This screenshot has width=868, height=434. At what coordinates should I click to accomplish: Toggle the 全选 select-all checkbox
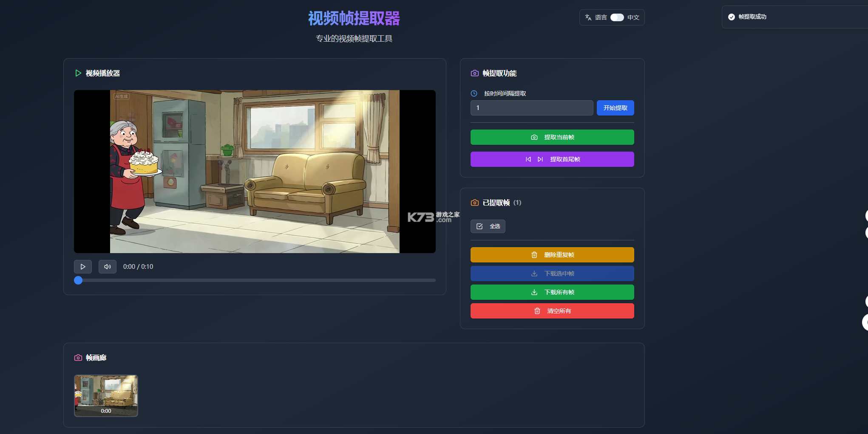click(x=488, y=226)
